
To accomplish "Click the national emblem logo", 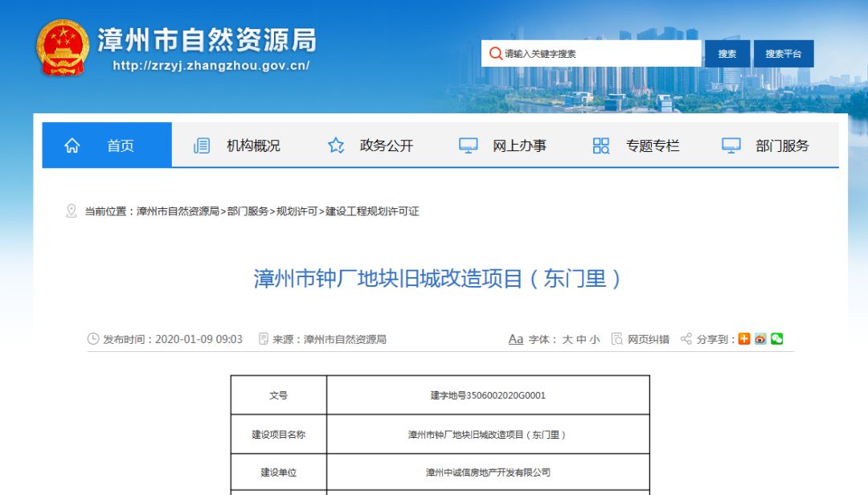I will click(x=62, y=47).
